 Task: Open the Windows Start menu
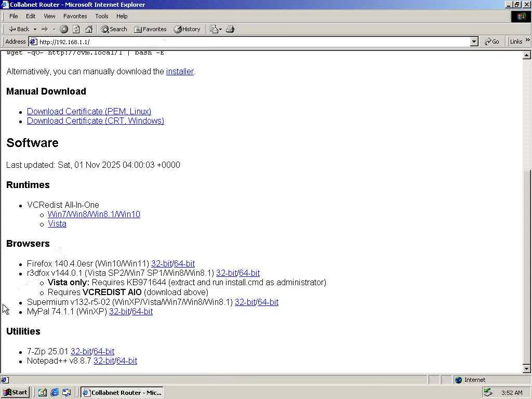(16, 393)
